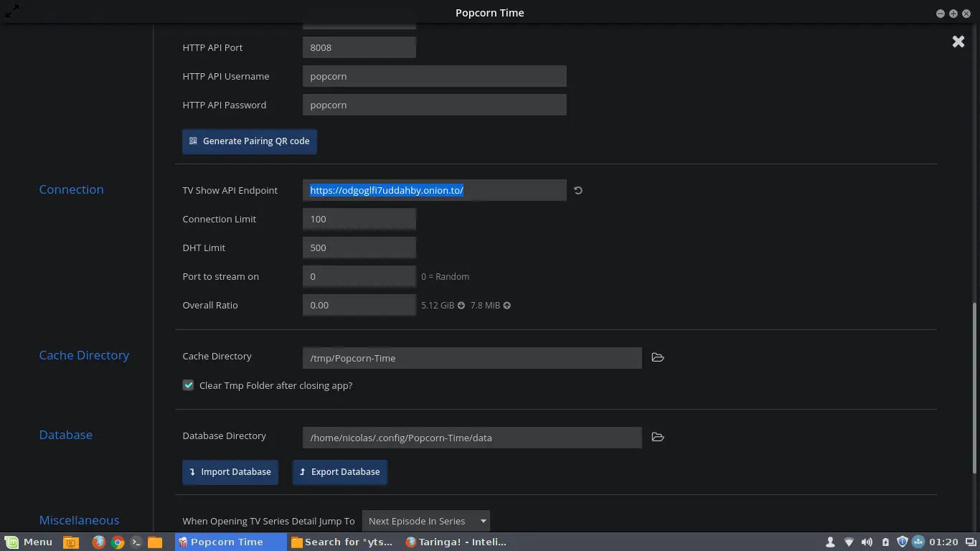Open the battery power tray icon
980x551 pixels.
tap(885, 542)
